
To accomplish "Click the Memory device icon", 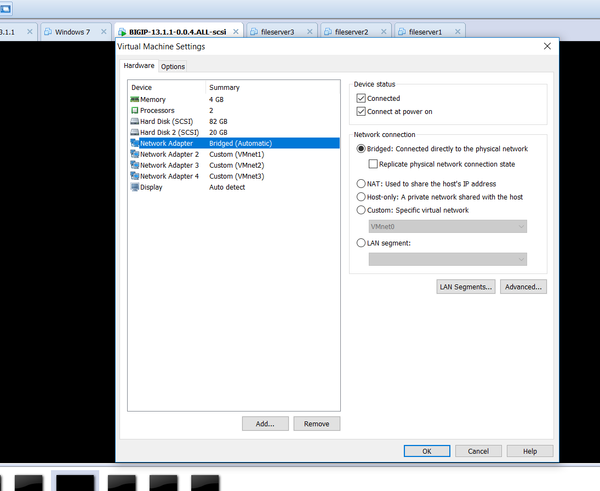I will [x=134, y=100].
